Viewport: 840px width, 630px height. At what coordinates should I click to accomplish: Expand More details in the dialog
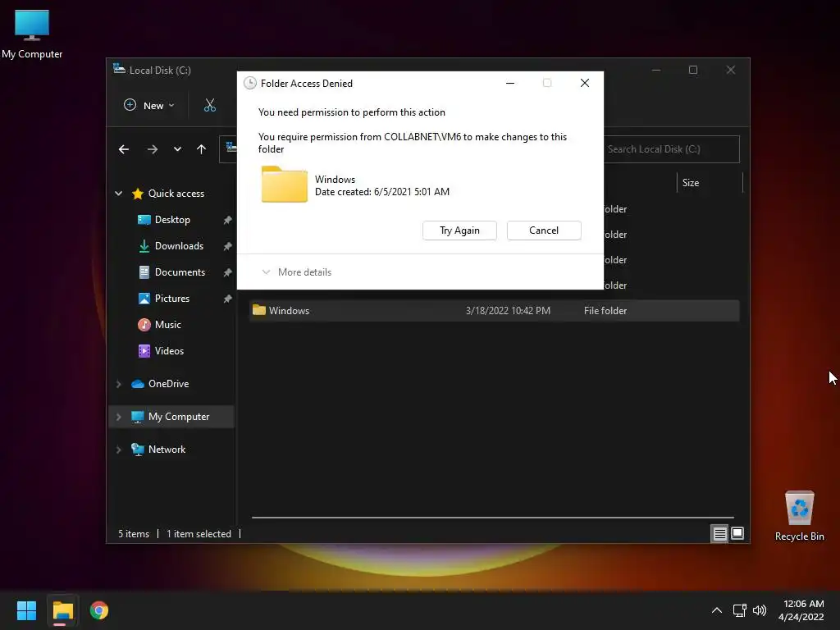(297, 272)
